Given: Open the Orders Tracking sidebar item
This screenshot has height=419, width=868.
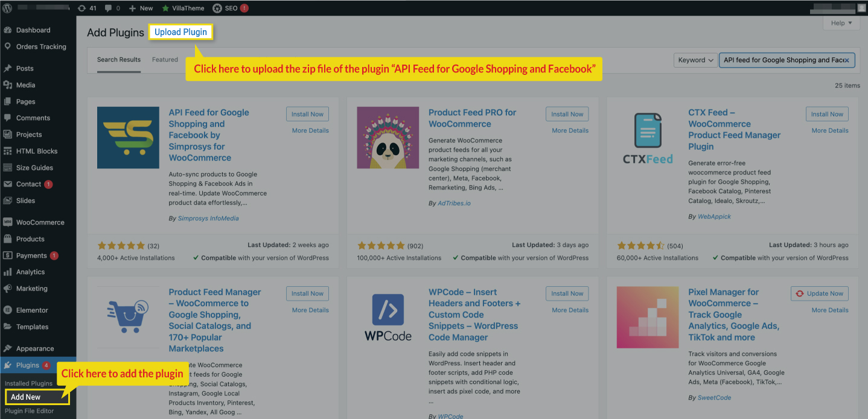Looking at the screenshot, I should pyautogui.click(x=41, y=46).
